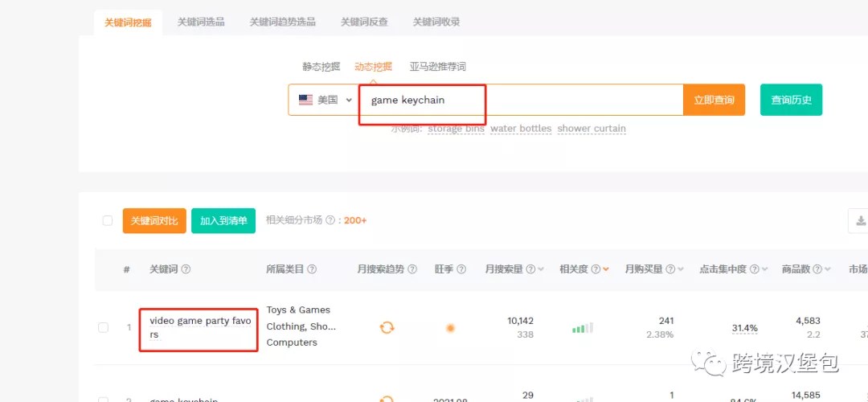The height and width of the screenshot is (402, 868).
Task: Click help icon beside 月购买量 header
Action: point(670,269)
